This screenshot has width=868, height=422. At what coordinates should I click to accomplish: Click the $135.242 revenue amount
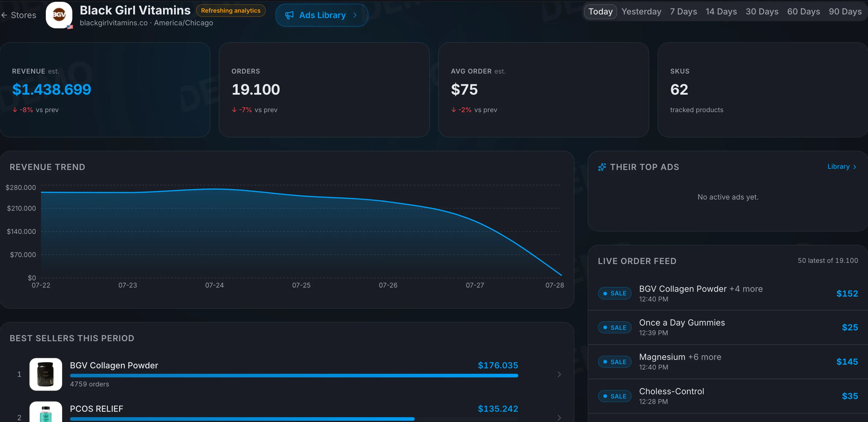498,409
